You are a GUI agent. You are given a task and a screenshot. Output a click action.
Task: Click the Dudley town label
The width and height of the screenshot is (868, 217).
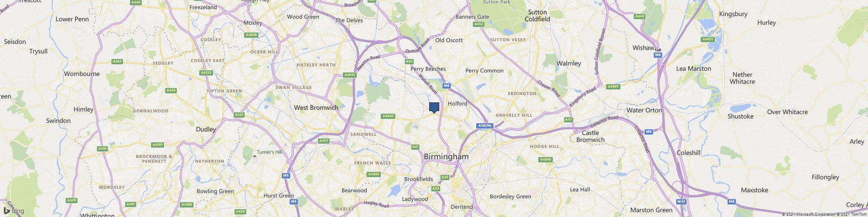coord(206,129)
